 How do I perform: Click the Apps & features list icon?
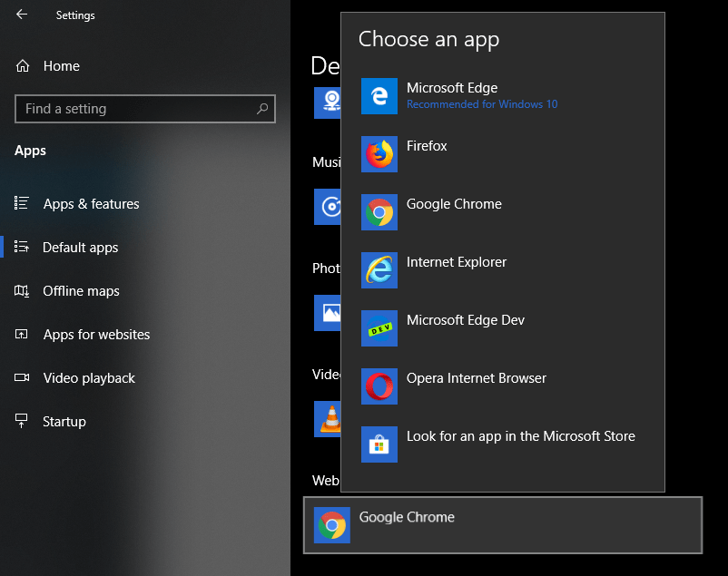click(22, 203)
